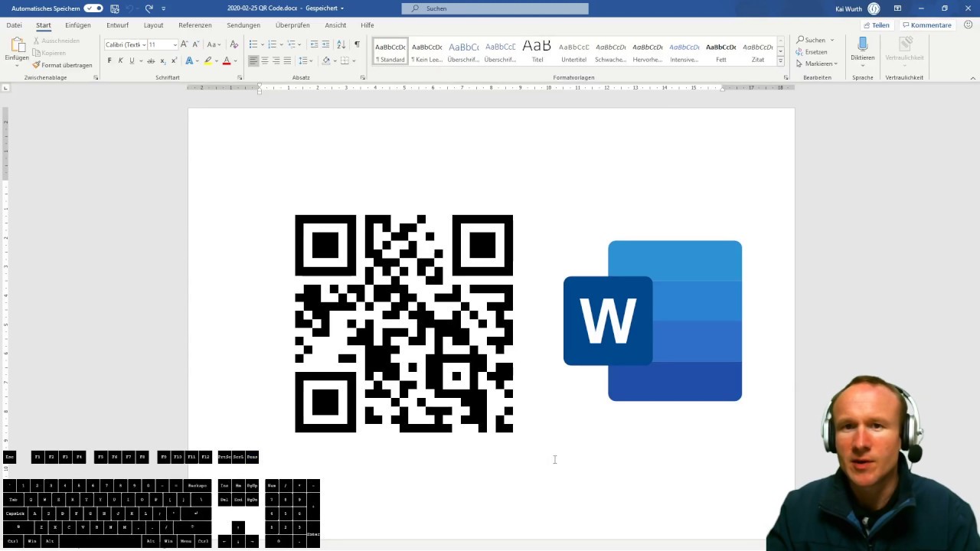
Task: Click the increase font size icon
Action: [x=184, y=44]
